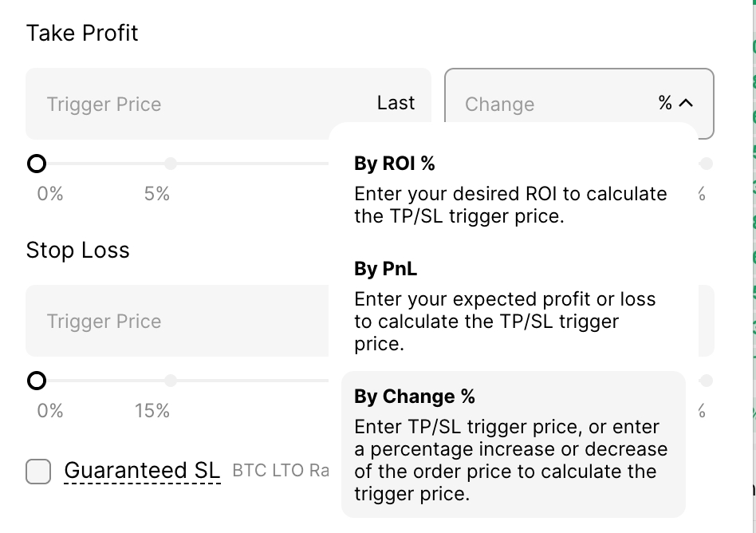Open the Last price type selector
This screenshot has height=533, width=756.
pos(396,103)
